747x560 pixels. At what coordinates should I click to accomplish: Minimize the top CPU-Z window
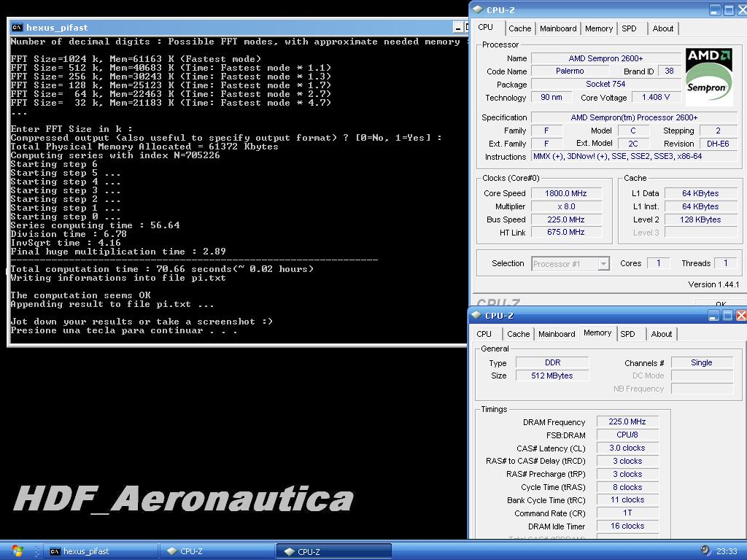tap(715, 10)
